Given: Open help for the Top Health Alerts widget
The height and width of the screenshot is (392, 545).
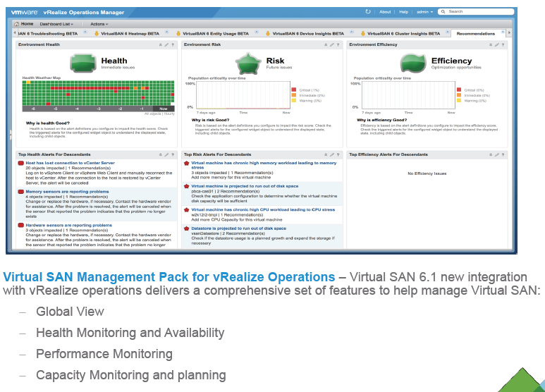Looking at the screenshot, I should point(173,154).
